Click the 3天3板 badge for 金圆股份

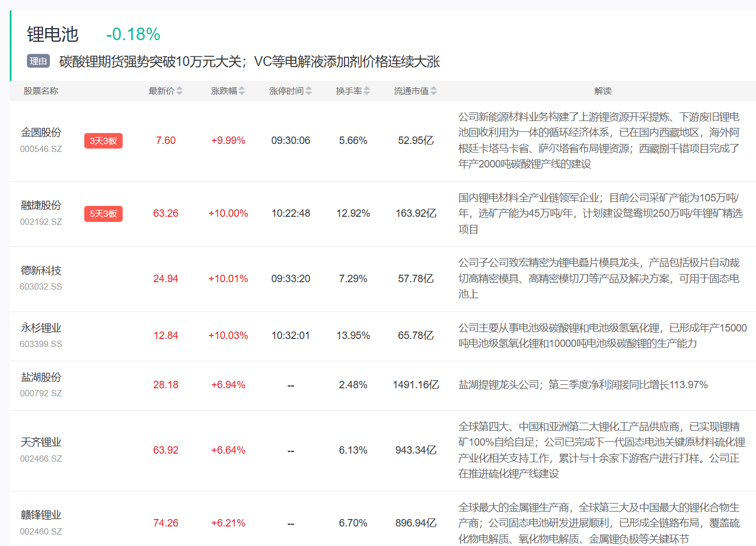tap(103, 141)
